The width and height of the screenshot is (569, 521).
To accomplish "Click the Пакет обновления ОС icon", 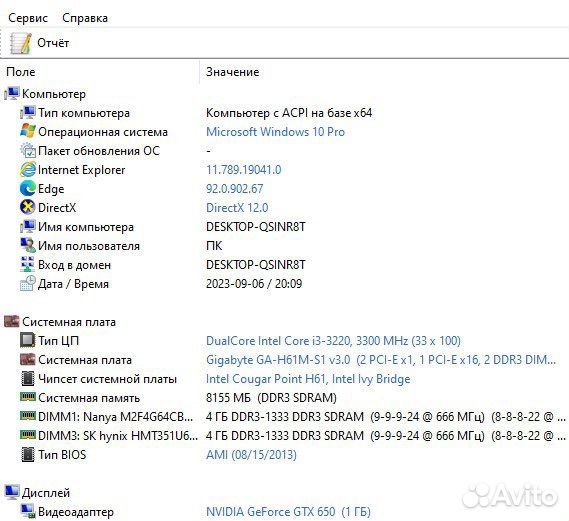I will coord(28,151).
